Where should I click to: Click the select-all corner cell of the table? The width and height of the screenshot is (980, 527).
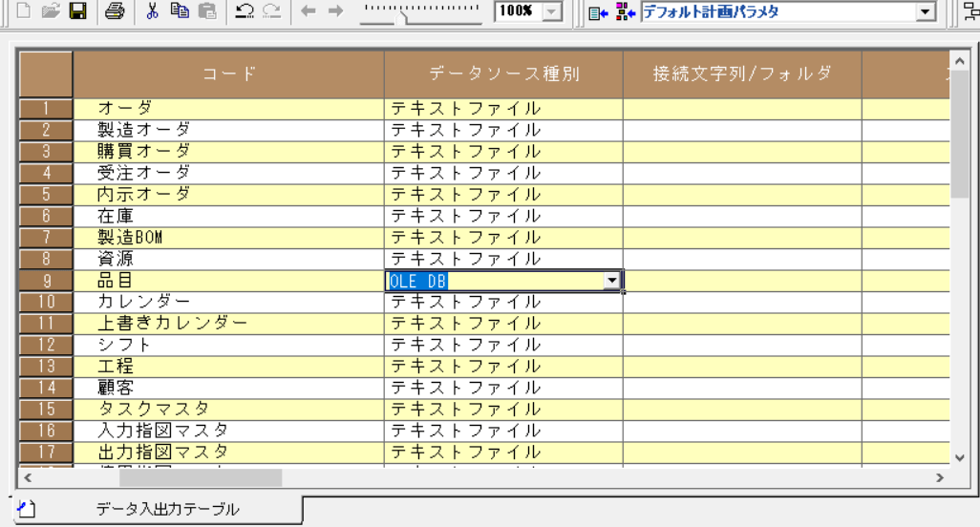(46, 74)
